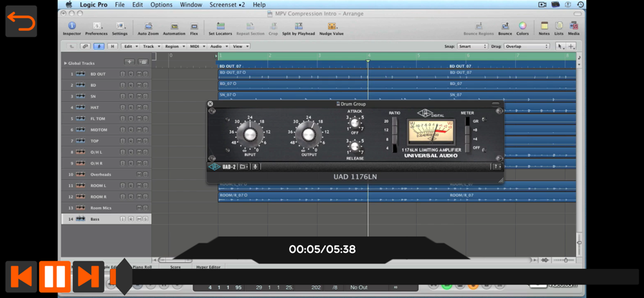Toggle the Catch playhead button
Viewport: 644px width, 298px height.
[x=99, y=46]
